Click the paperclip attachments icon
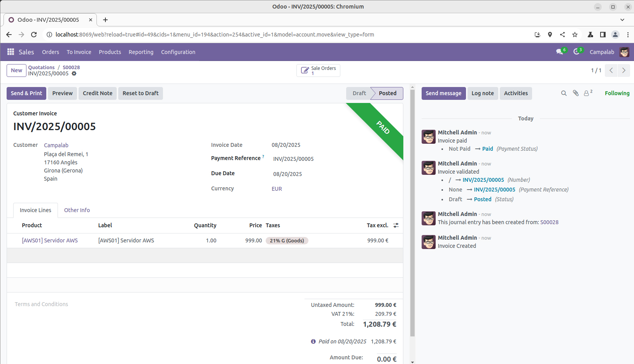634x364 pixels. coord(576,93)
